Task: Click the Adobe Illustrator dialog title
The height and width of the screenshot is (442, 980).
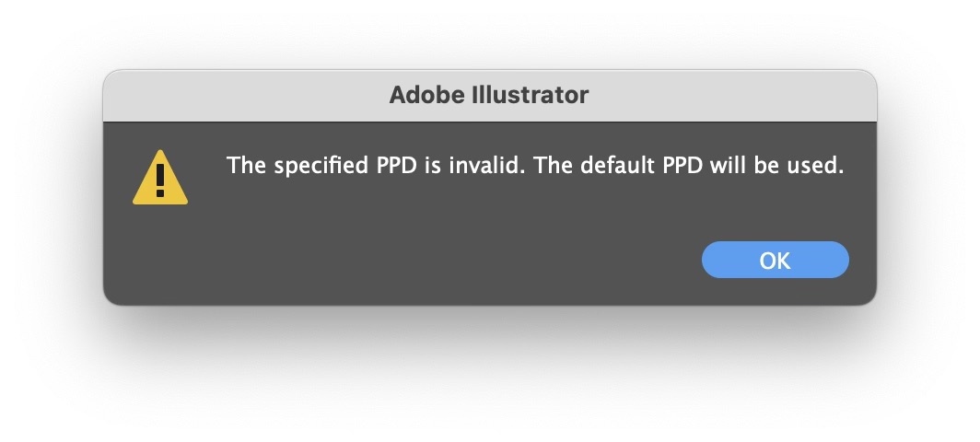Action: click(489, 95)
